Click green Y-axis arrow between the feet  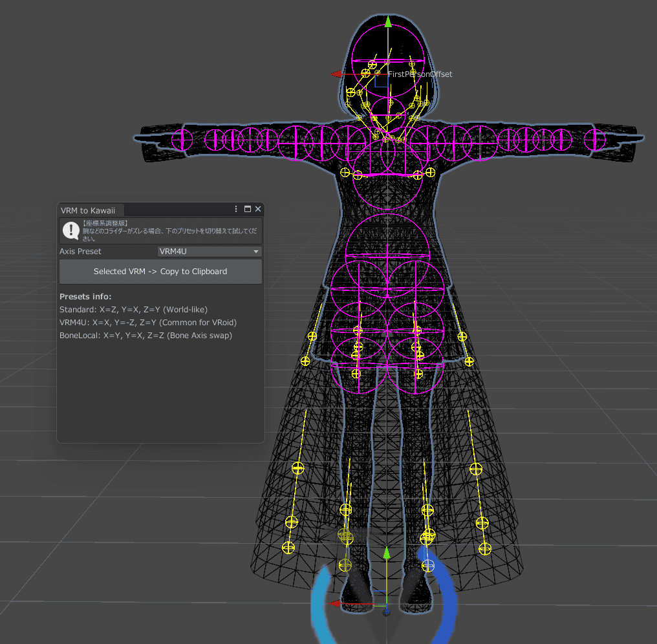click(387, 553)
